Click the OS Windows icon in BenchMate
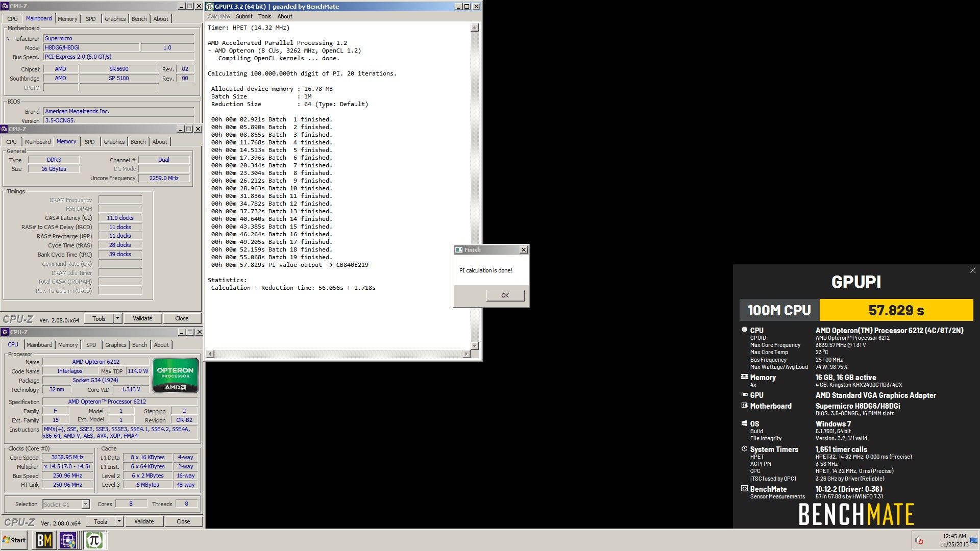 (744, 423)
